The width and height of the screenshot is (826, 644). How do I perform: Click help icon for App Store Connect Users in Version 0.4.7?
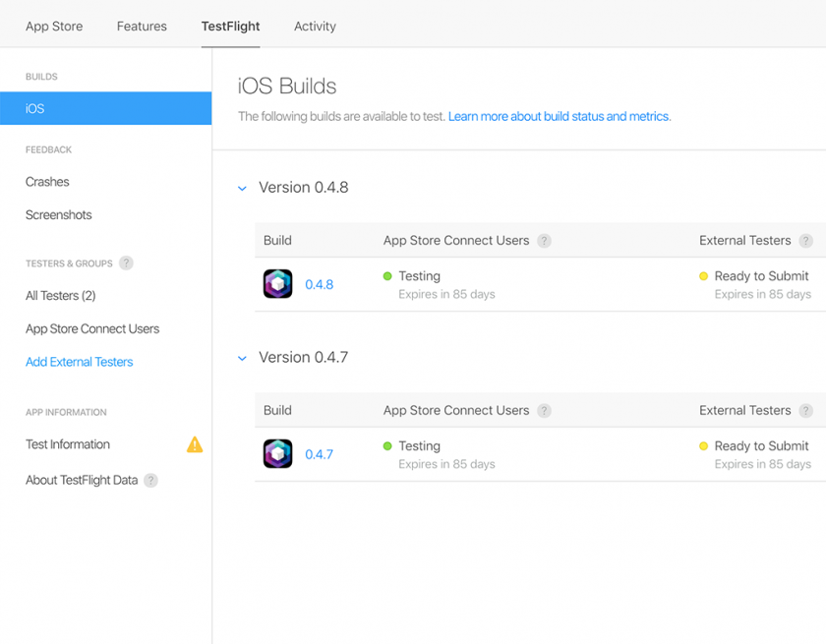tap(544, 411)
